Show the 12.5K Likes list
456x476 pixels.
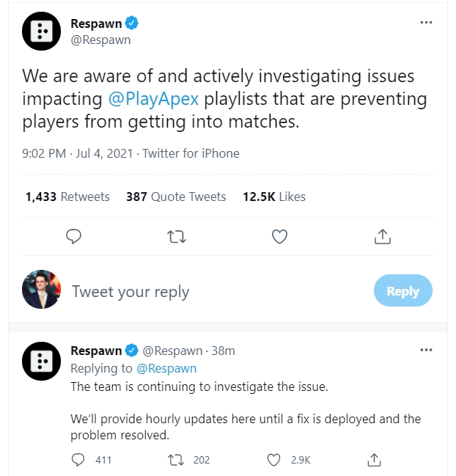tap(276, 197)
